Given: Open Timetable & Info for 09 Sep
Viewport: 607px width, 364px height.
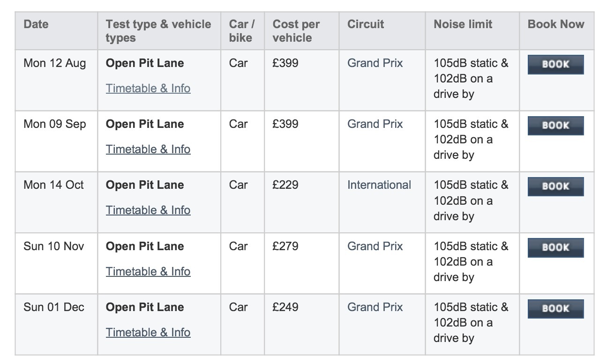Looking at the screenshot, I should click(148, 149).
